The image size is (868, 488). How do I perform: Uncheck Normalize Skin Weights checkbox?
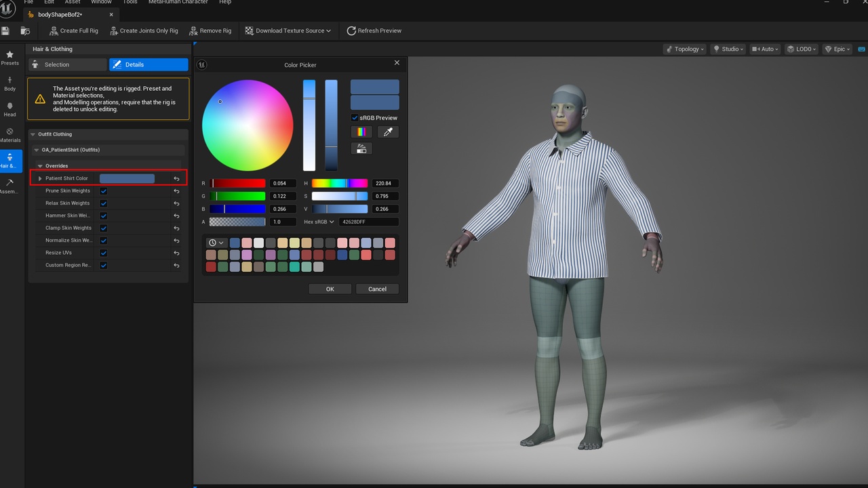[x=104, y=241]
